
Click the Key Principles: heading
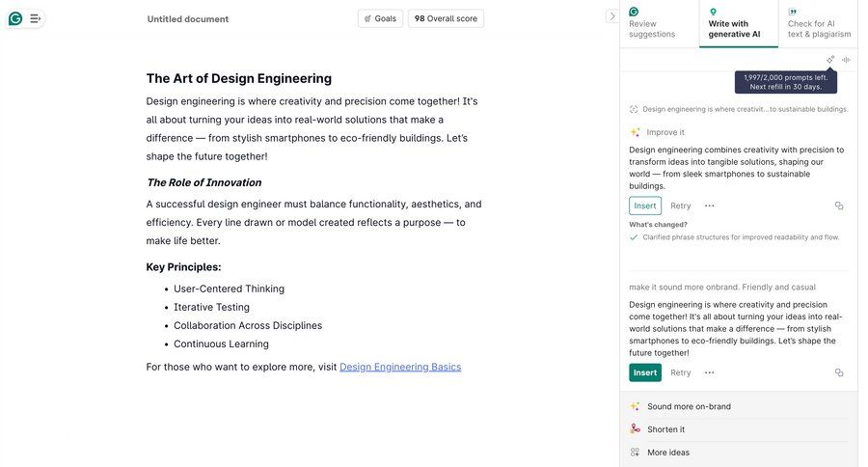tap(183, 267)
